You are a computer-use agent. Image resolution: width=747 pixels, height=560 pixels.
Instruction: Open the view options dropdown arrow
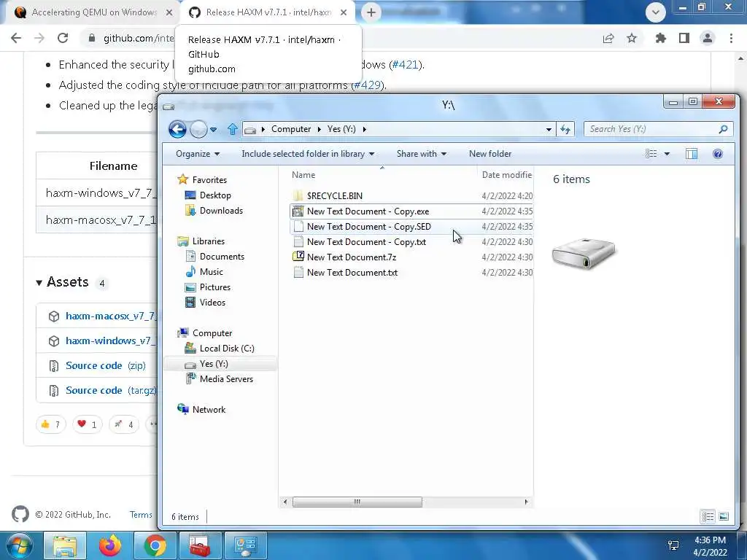click(x=667, y=154)
